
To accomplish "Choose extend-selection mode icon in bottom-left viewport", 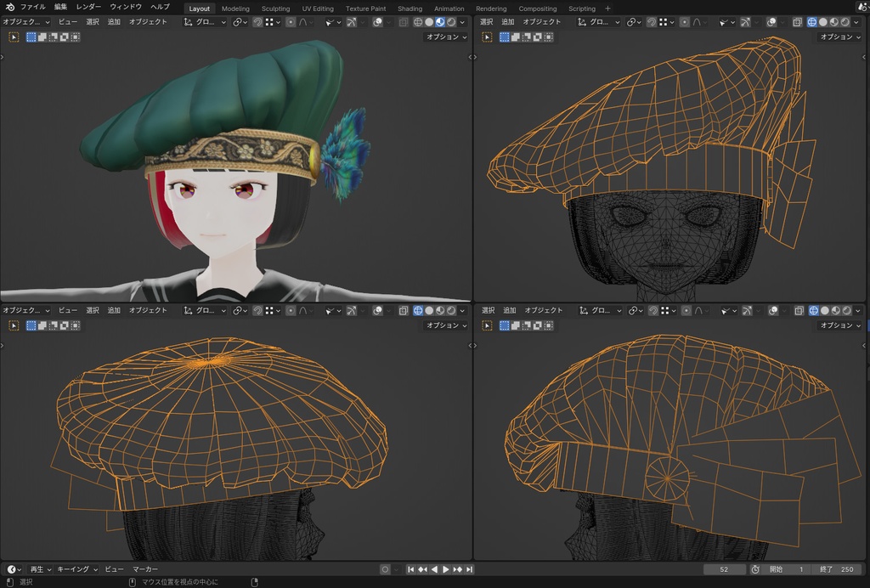I will pyautogui.click(x=42, y=325).
